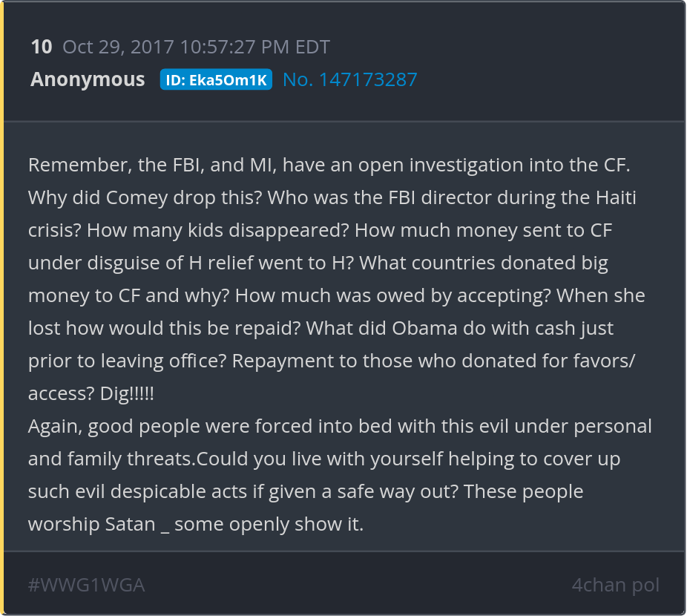This screenshot has width=687, height=616.
Task: Click the "Dig!!!!!" text in the post
Action: point(127,393)
